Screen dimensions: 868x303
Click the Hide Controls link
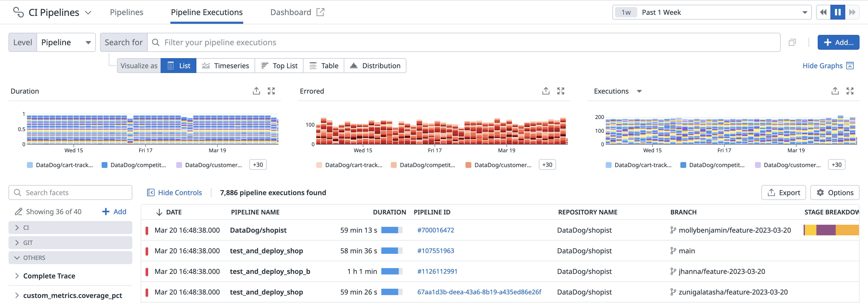[x=174, y=193]
